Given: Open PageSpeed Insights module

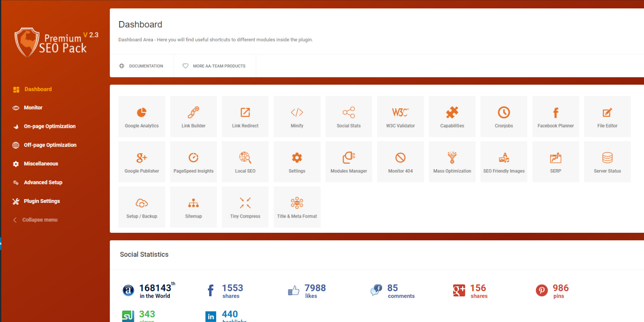Looking at the screenshot, I should [x=193, y=162].
